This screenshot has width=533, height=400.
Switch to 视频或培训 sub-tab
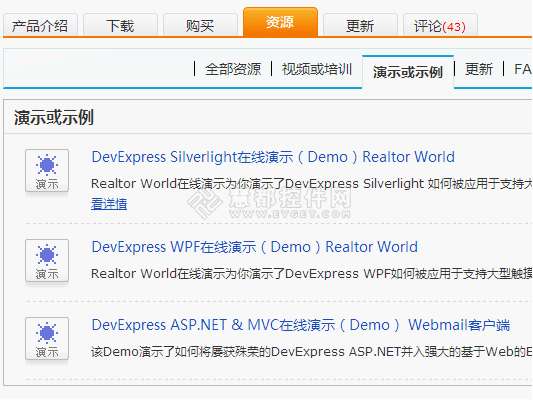pyautogui.click(x=317, y=69)
